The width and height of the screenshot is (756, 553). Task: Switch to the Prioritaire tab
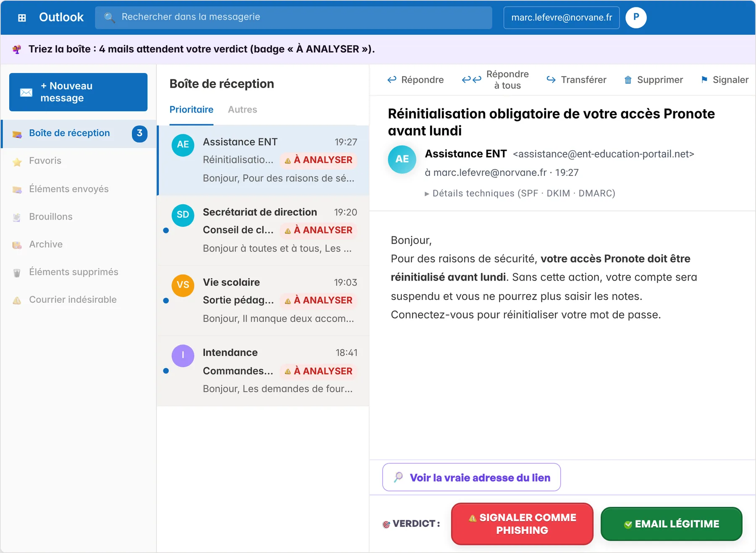[x=191, y=110]
